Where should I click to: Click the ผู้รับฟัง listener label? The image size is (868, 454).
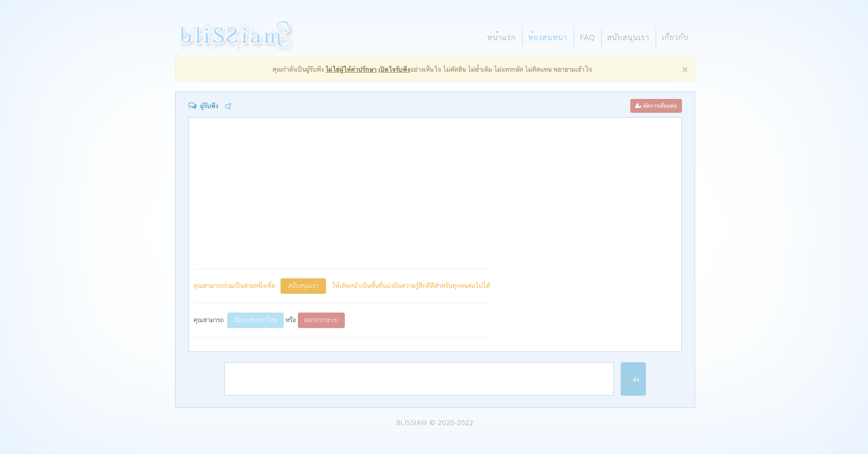[x=209, y=106]
